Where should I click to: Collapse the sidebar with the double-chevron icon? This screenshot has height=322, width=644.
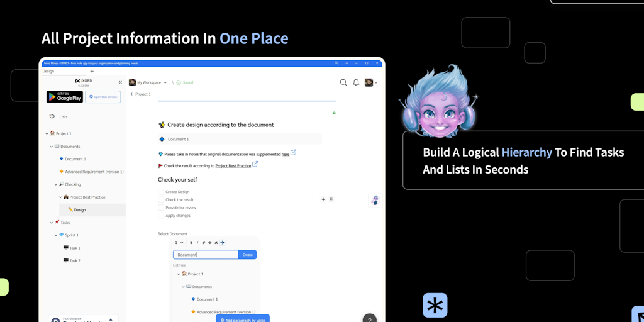(120, 82)
